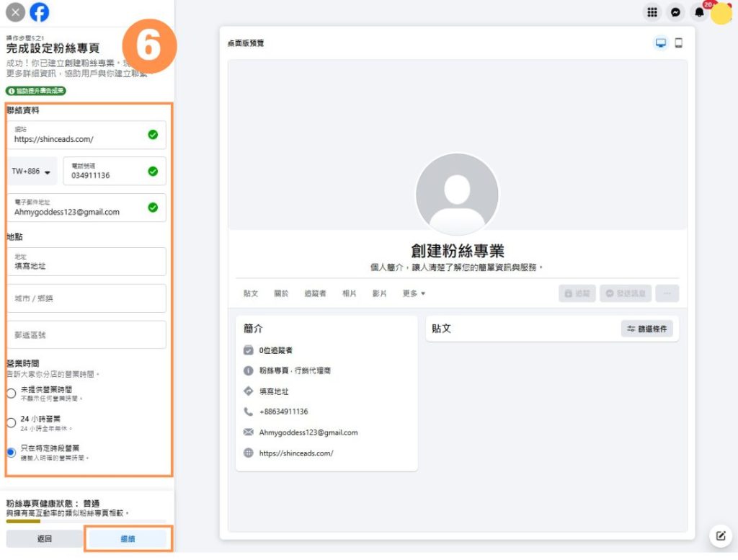Switch to mobile preview icon

click(678, 43)
